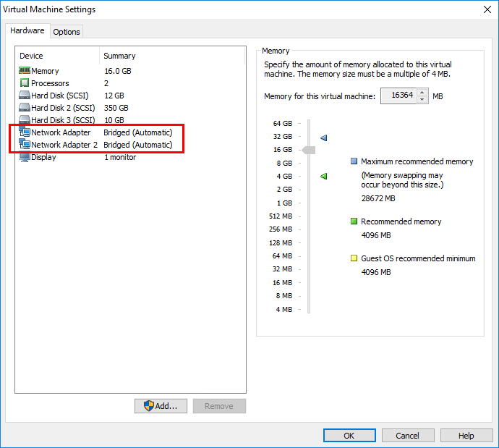
Task: Select the Network Adapter 2 row
Action: click(130, 145)
